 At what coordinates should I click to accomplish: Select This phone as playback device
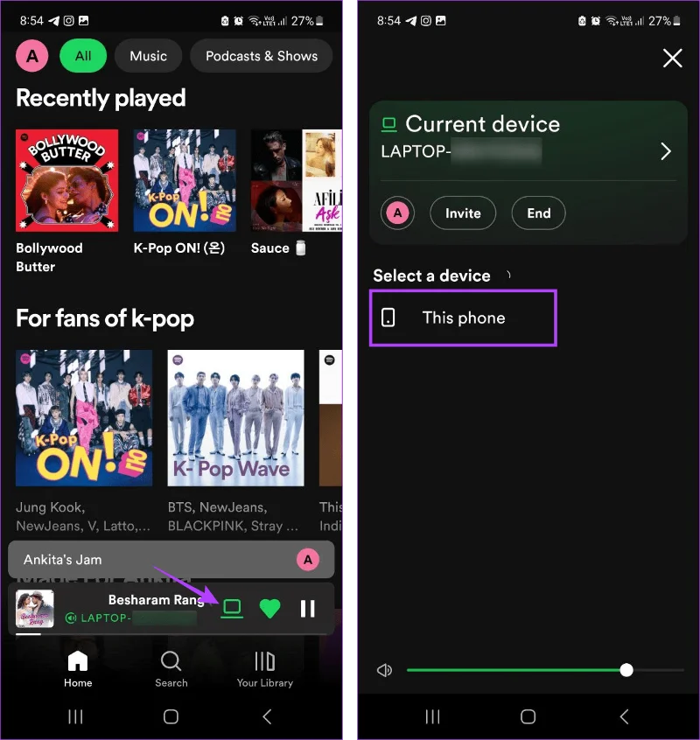[463, 318]
